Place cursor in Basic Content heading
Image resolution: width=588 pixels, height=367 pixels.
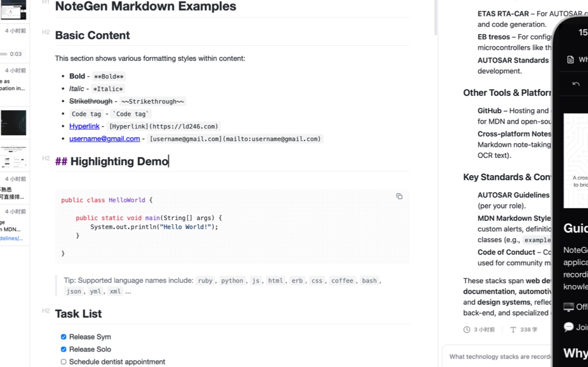coord(92,35)
